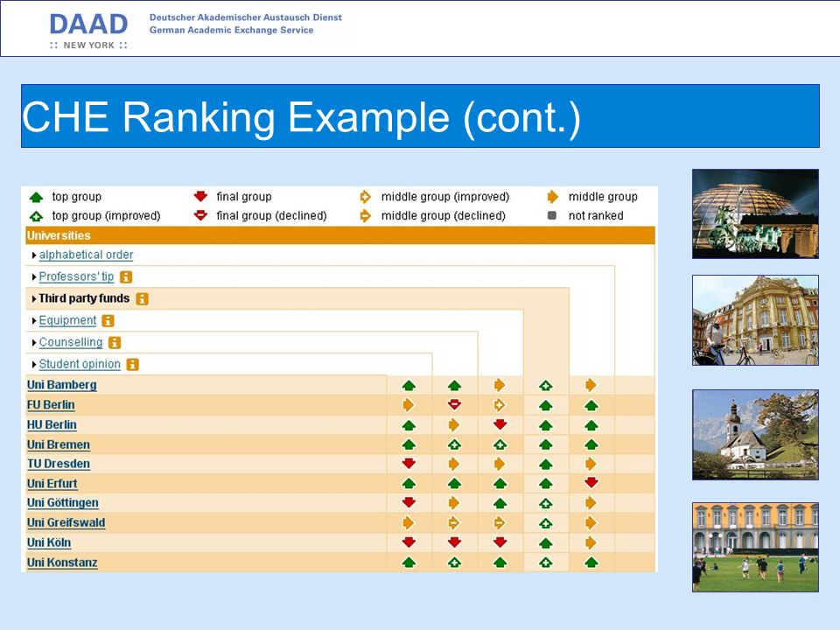Open the Student opinion criterion link
Viewport: 840px width, 630px height.
(80, 364)
